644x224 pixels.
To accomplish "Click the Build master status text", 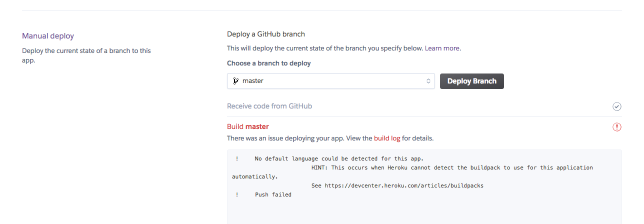I will [248, 126].
